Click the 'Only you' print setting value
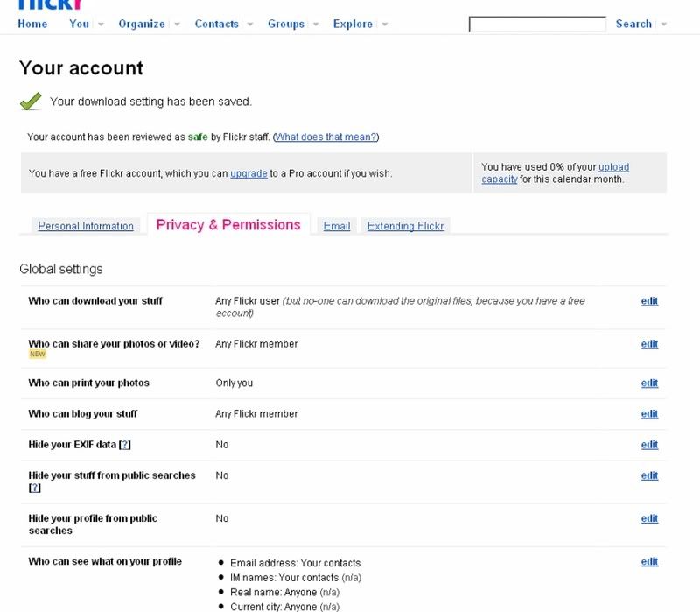The image size is (700, 612). 234,383
